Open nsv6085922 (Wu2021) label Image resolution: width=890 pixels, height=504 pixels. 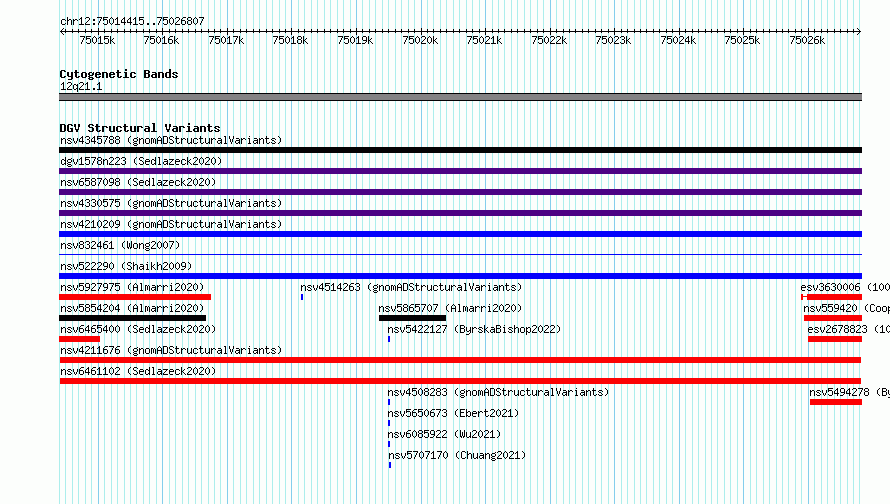pos(444,434)
